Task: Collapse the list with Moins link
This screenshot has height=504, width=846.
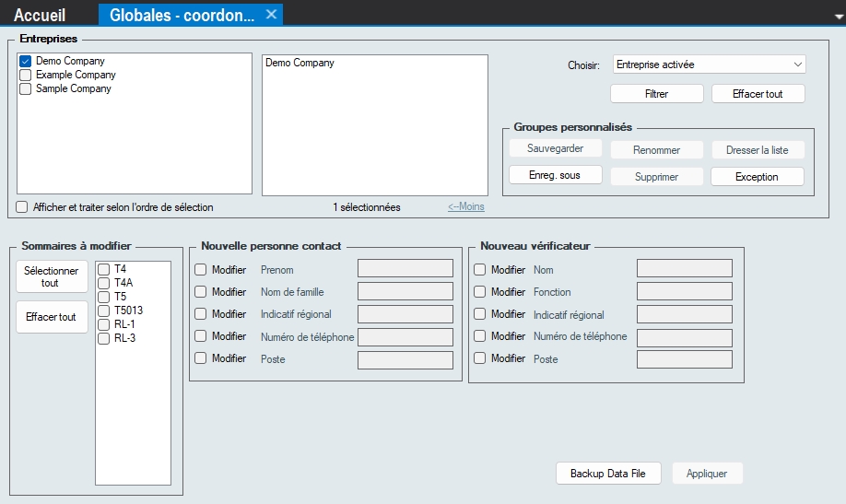Action: pyautogui.click(x=465, y=207)
